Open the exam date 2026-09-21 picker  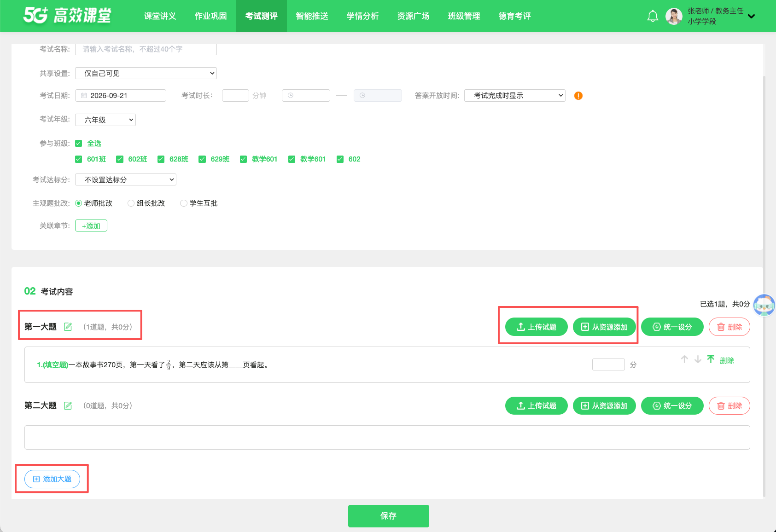[x=121, y=96]
